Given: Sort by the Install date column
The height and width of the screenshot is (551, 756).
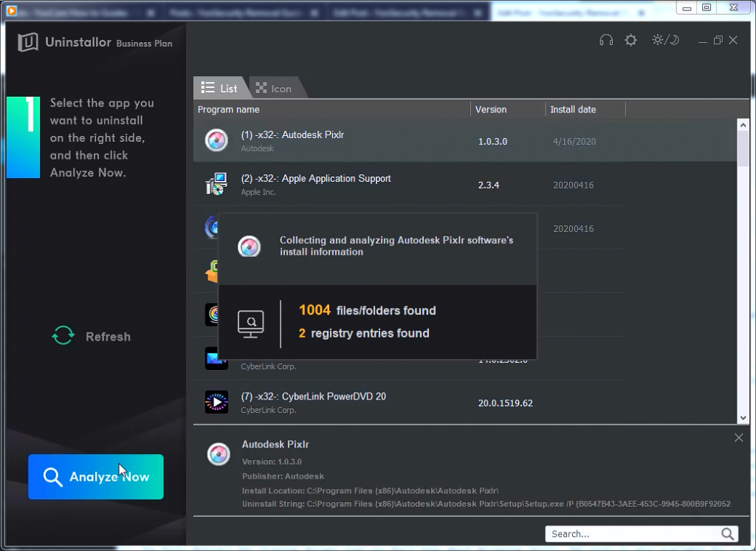Looking at the screenshot, I should tap(573, 109).
